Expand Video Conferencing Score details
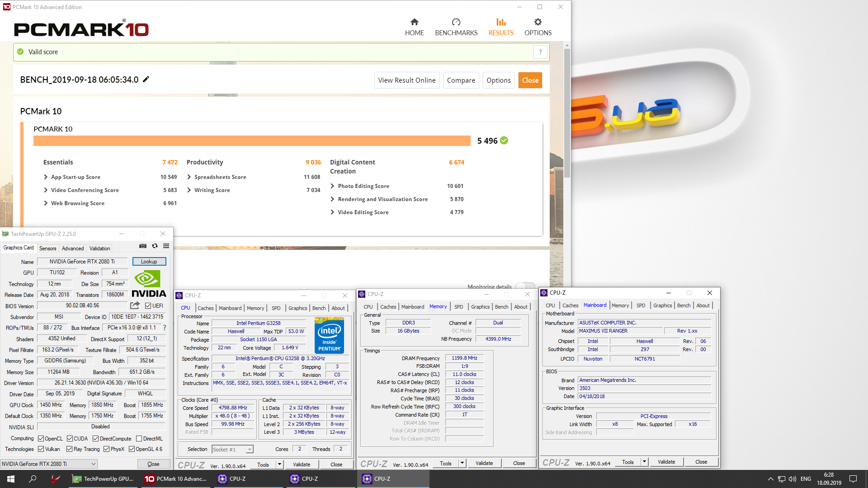The image size is (868, 488). 46,190
